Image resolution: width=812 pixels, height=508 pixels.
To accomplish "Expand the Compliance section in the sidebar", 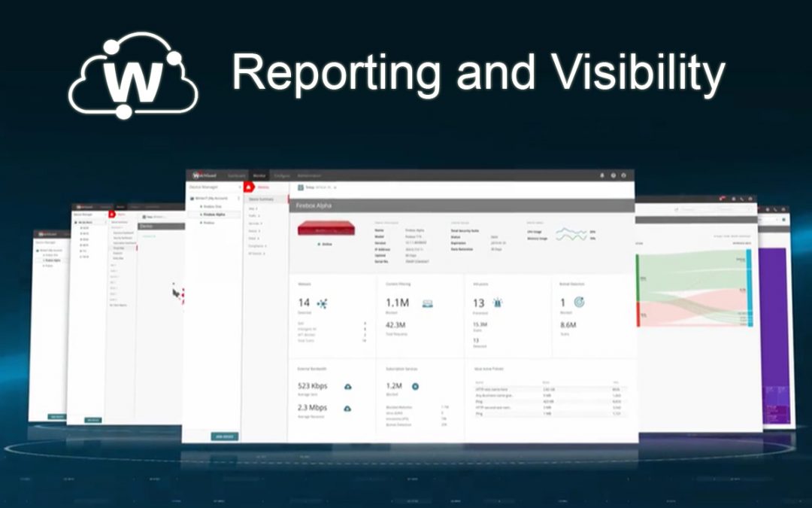I will [256, 246].
